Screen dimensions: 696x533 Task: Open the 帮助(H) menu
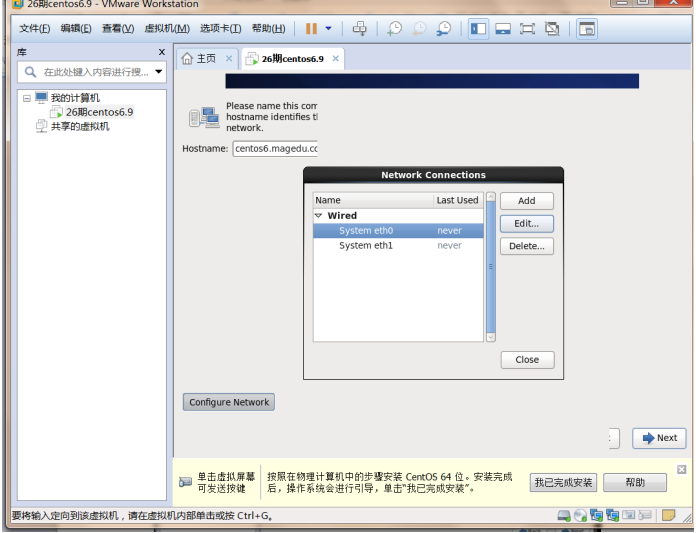[269, 29]
